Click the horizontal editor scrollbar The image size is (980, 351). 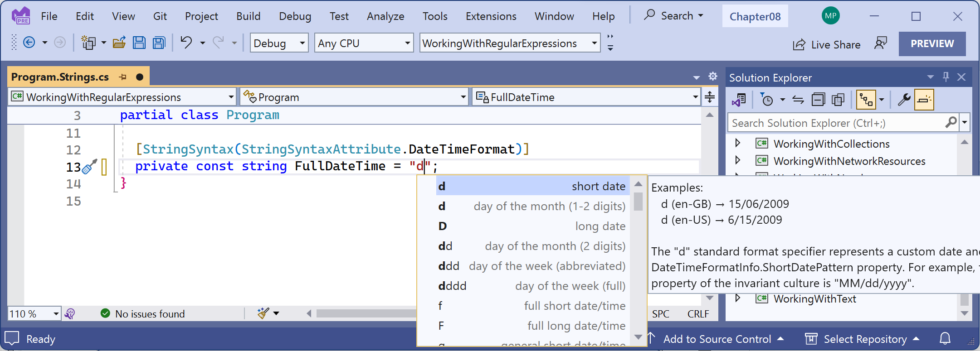click(366, 313)
